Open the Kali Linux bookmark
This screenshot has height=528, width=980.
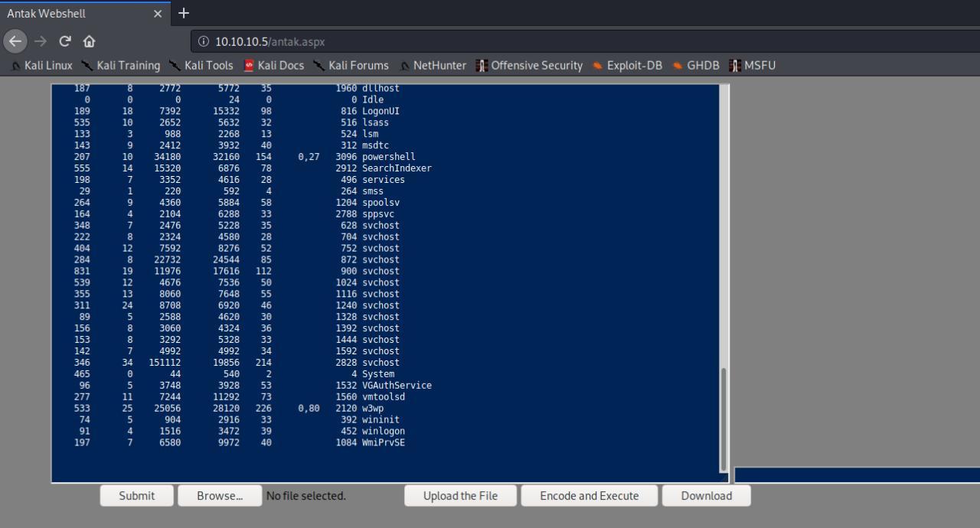click(42, 66)
